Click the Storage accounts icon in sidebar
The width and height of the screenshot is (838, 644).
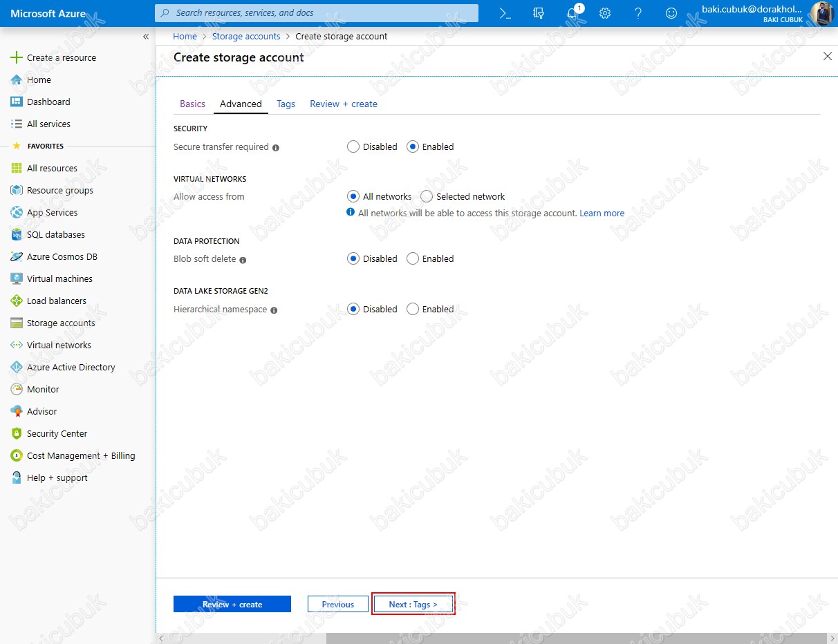[17, 323]
